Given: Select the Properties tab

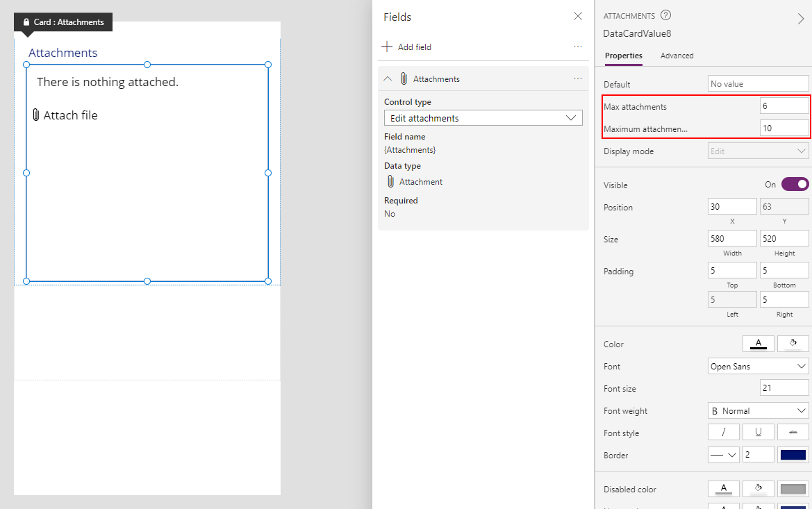Looking at the screenshot, I should coord(623,56).
